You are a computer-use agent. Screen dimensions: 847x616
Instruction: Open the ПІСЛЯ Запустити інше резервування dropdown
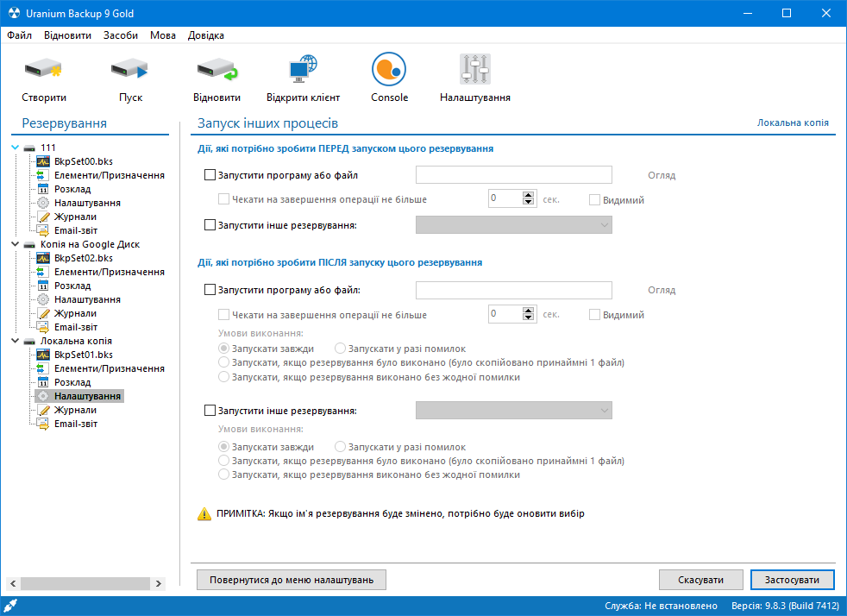(x=514, y=411)
